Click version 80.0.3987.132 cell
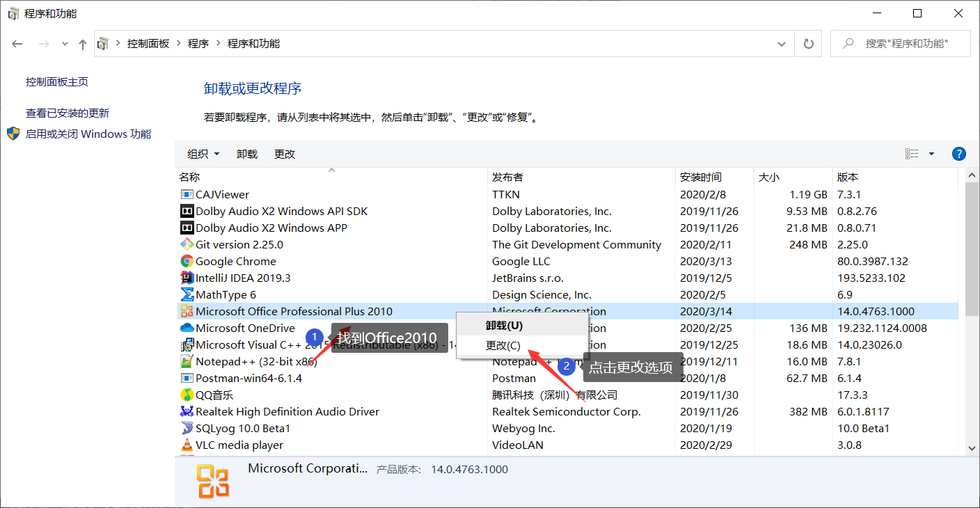 coord(874,261)
